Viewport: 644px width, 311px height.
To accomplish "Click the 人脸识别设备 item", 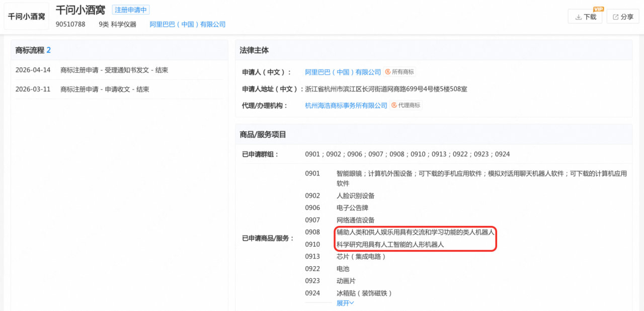I will pyautogui.click(x=356, y=196).
